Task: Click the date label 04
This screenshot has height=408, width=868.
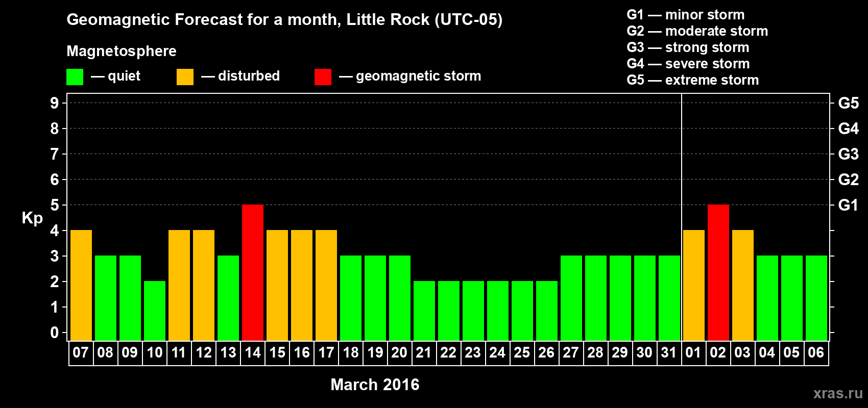Action: [x=767, y=352]
